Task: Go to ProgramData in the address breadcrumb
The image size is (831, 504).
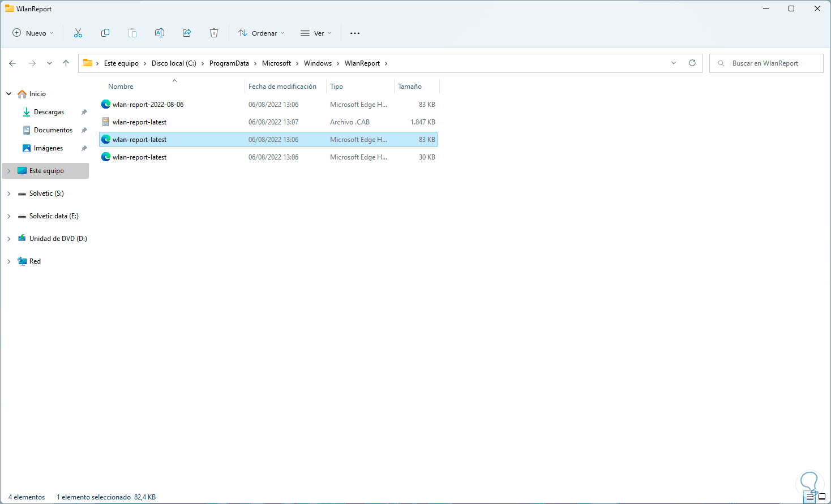Action: [x=229, y=63]
